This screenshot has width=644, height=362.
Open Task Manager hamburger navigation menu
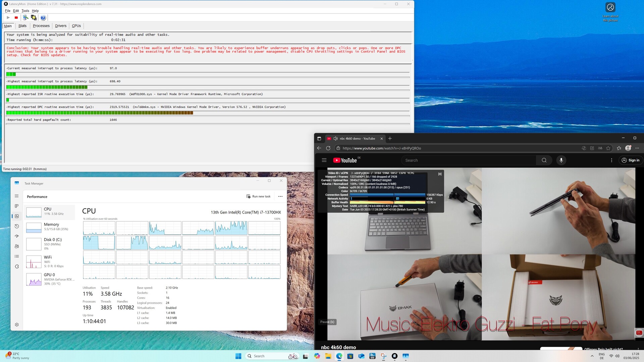click(x=16, y=196)
